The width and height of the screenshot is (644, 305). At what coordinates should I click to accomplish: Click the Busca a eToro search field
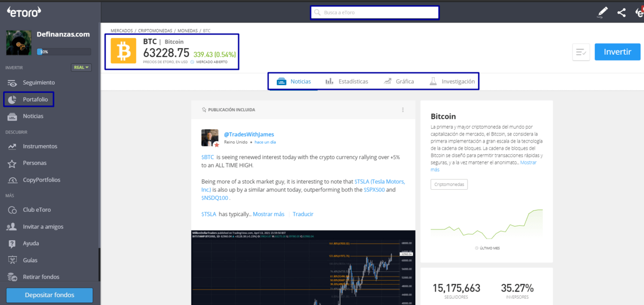pos(375,12)
